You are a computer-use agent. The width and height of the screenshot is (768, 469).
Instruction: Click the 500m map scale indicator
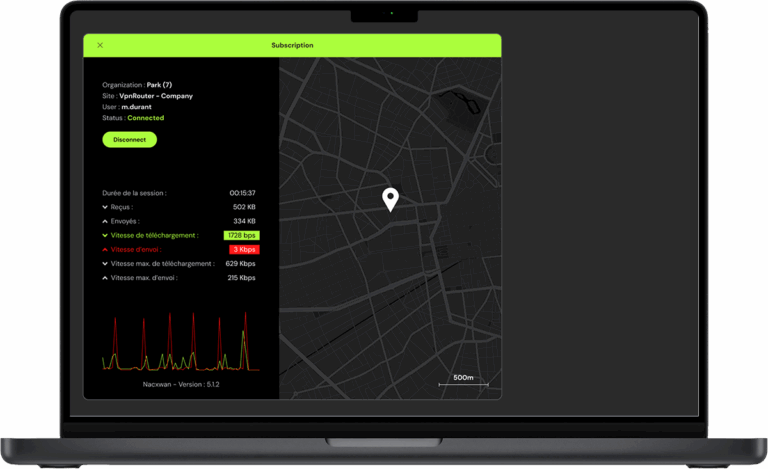(x=463, y=379)
